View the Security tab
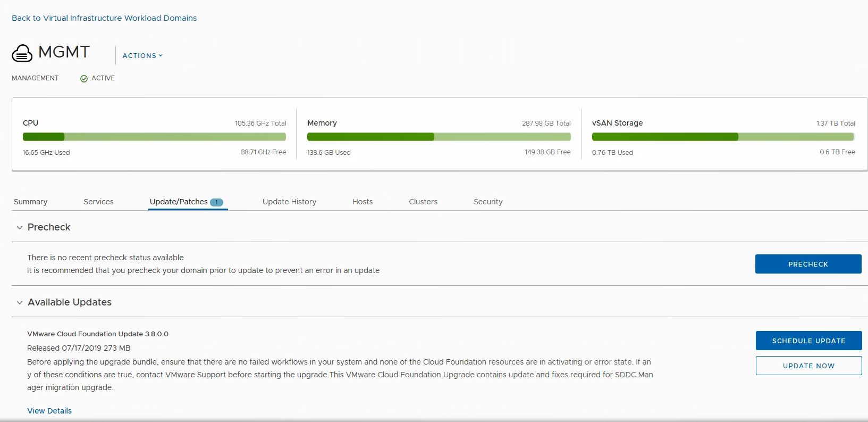 click(x=488, y=202)
